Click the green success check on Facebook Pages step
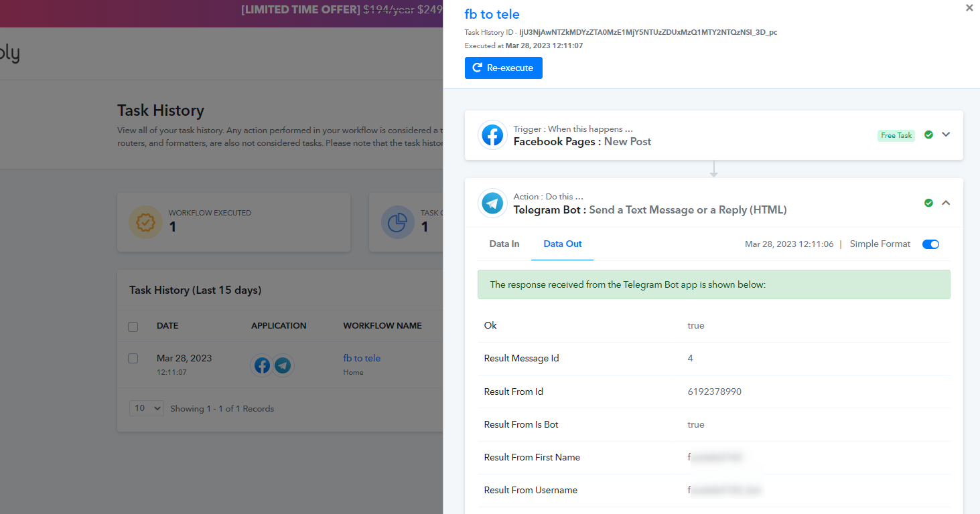The height and width of the screenshot is (514, 980). (x=928, y=135)
